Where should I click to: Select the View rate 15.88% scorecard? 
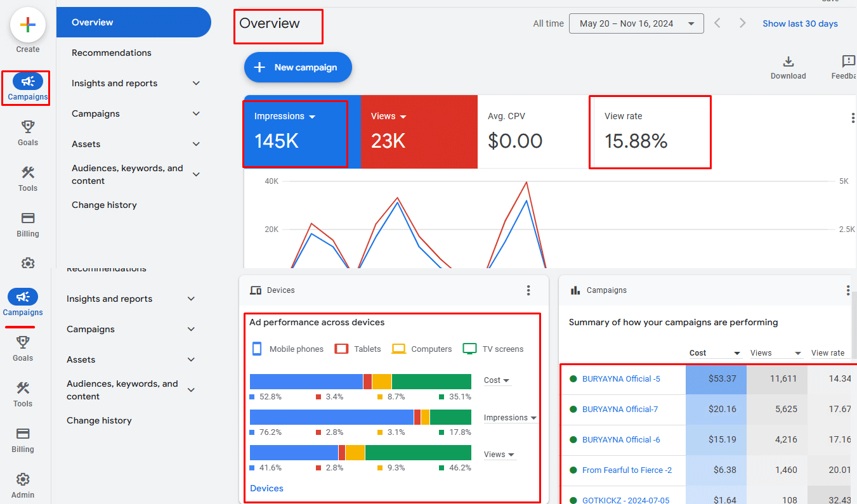[x=650, y=132]
